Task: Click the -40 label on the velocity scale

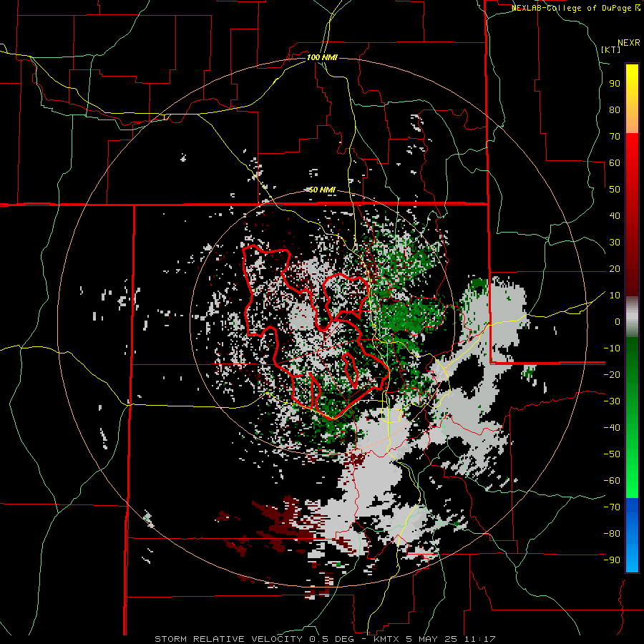Action: point(612,428)
